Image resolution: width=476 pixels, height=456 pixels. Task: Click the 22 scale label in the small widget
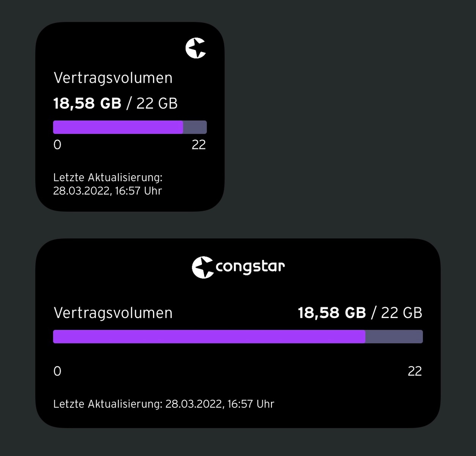click(x=199, y=145)
